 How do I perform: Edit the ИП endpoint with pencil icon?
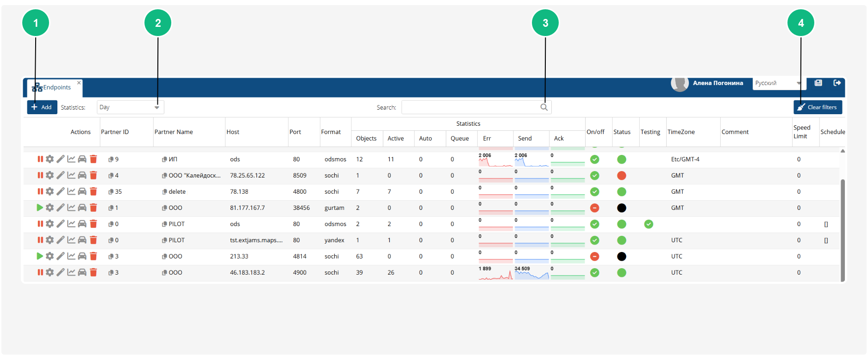[x=61, y=159]
